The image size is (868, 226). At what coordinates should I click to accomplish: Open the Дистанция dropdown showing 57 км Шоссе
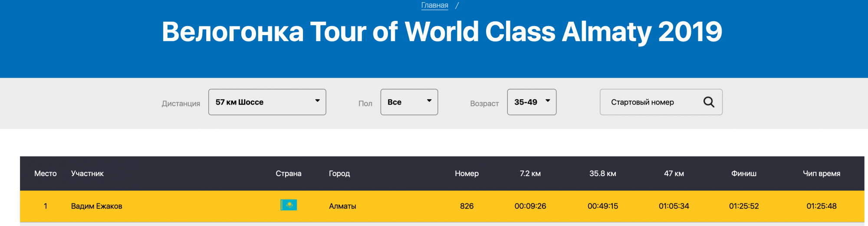pos(267,102)
